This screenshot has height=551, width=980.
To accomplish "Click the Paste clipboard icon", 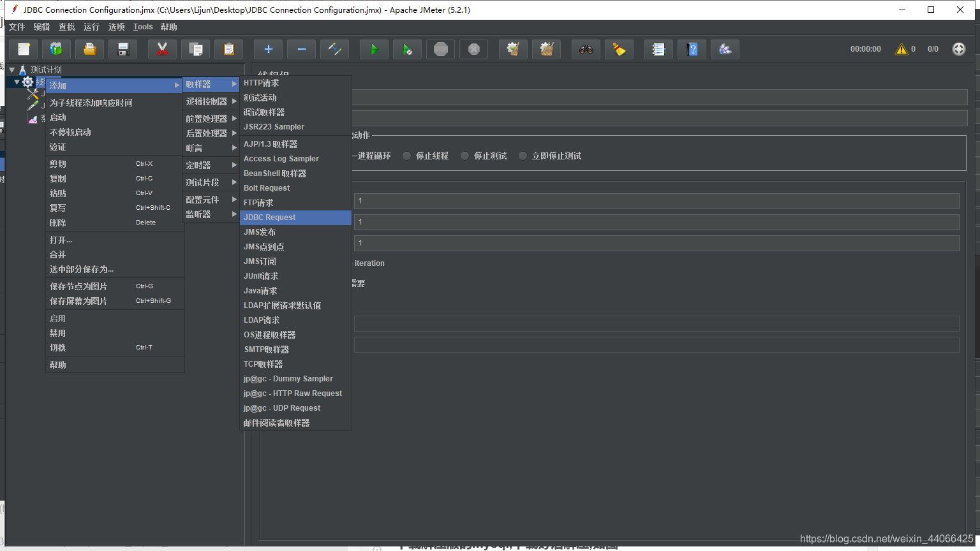I will [229, 49].
